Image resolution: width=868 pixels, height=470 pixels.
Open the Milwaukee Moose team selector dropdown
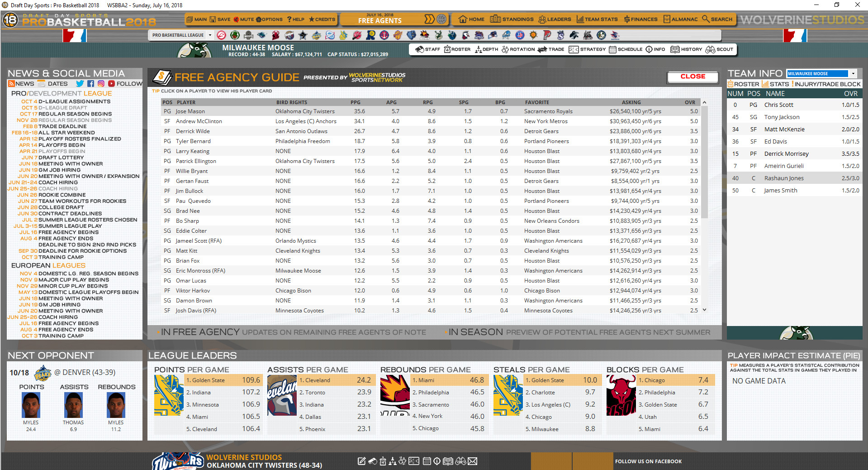[853, 73]
